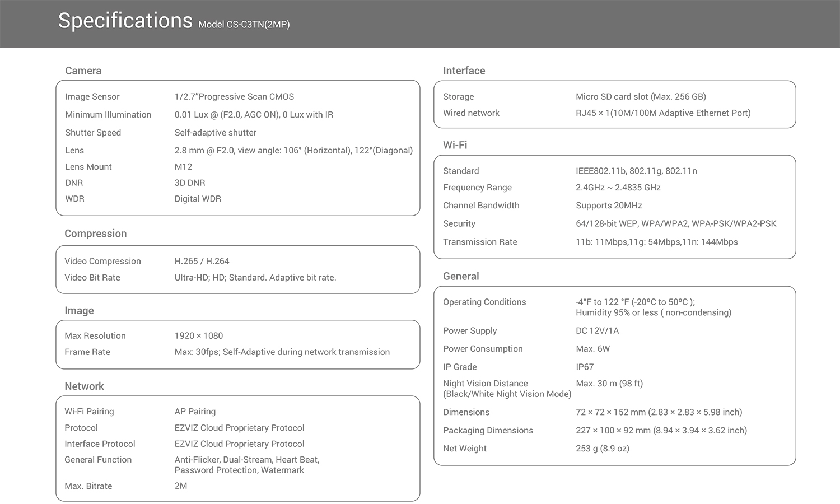Click the 1/2.7" Progressive Scan CMOS value
The image size is (840, 504).
pos(234,97)
